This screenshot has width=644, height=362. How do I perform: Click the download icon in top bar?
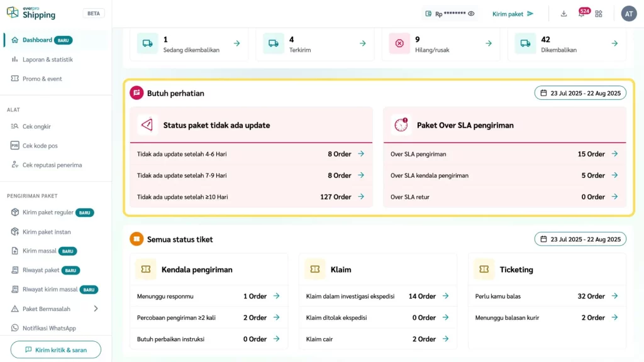coord(563,14)
